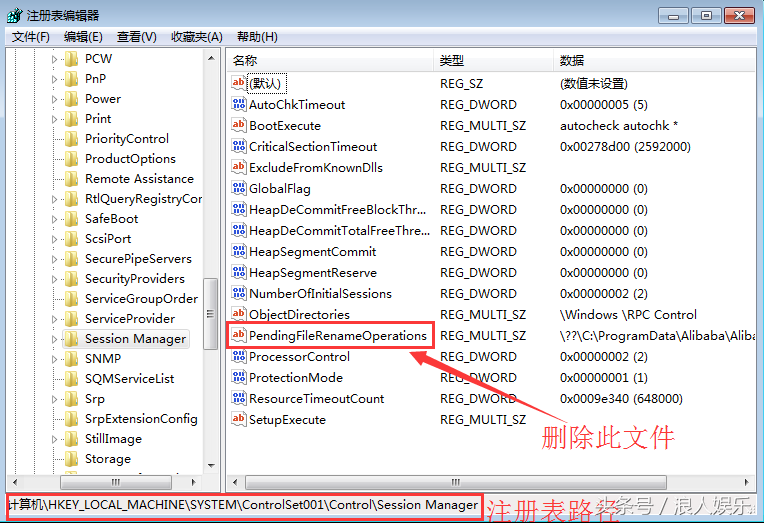Click the PCW folder icon
The width and height of the screenshot is (764, 523).
(x=72, y=59)
